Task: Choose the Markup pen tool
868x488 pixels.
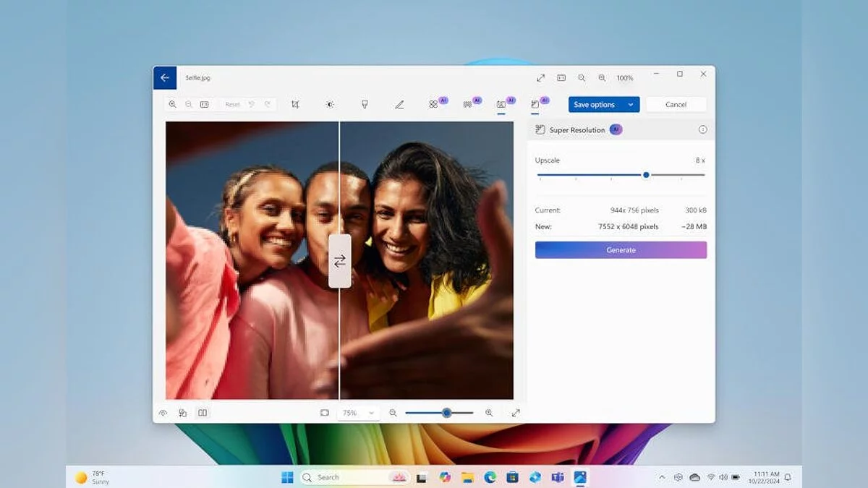Action: [399, 105]
